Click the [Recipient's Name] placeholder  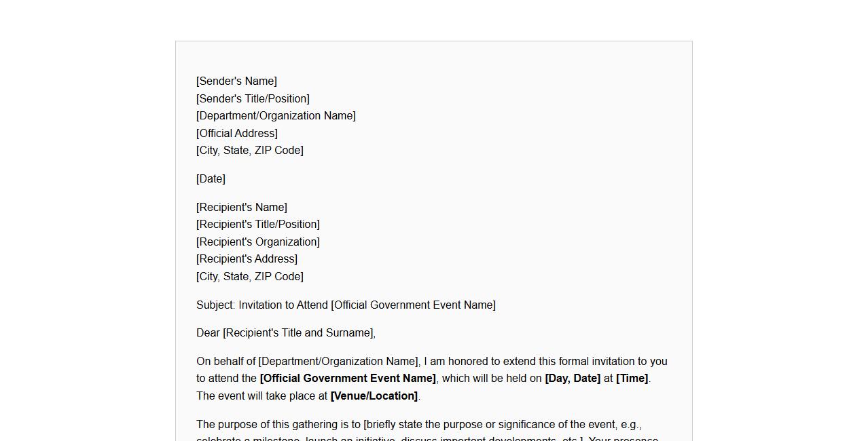click(x=242, y=208)
